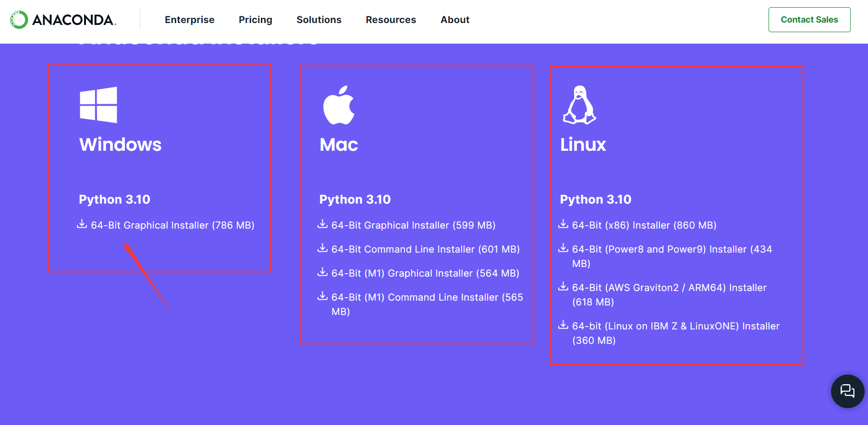The height and width of the screenshot is (425, 868).
Task: Download Linux 64-Bit (x86) Installer (860 MB)
Action: click(644, 225)
